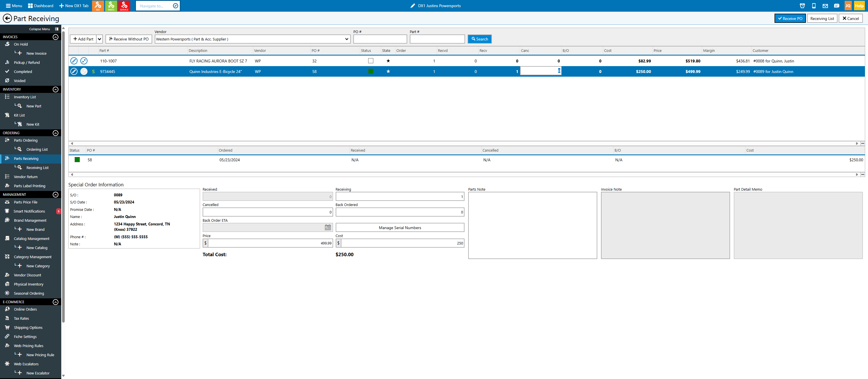
Task: Click the pencil icon beside DX1 Justins Powersports
Action: pyautogui.click(x=412, y=6)
